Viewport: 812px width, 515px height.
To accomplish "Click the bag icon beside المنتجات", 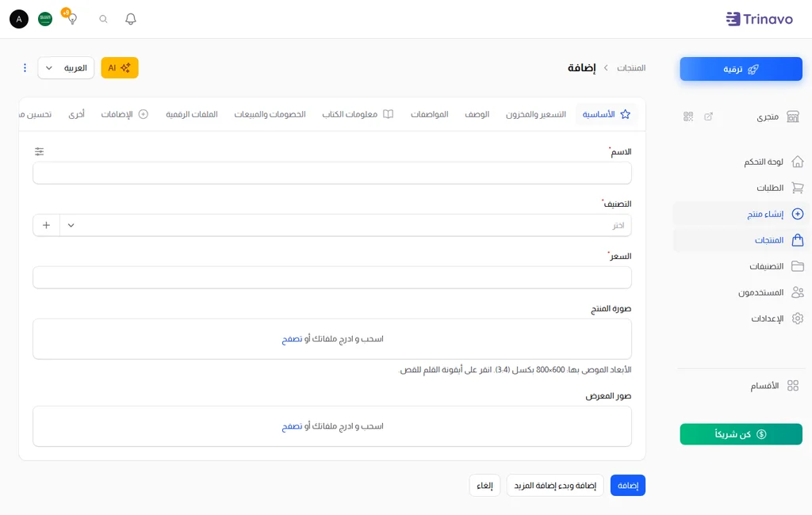I will (798, 240).
